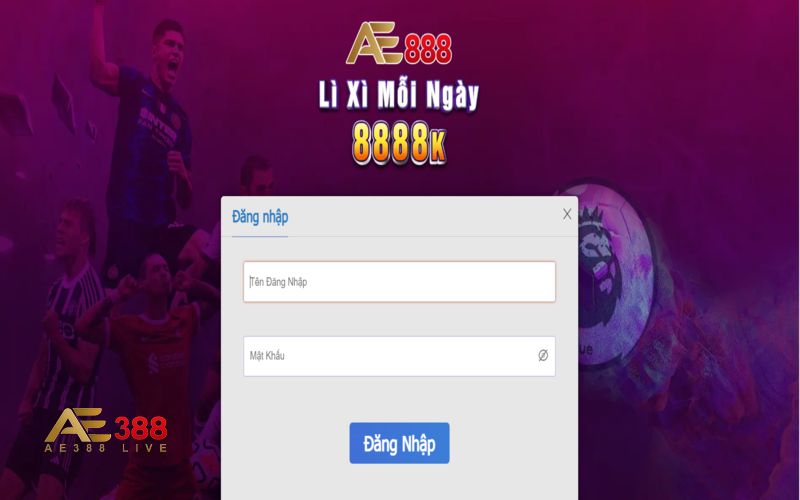800x500 pixels.
Task: Close the Đăng nhập login dialog
Action: pos(567,214)
